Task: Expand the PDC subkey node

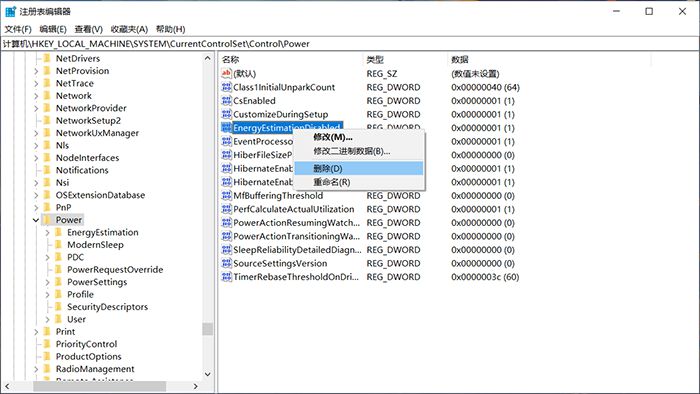Action: [x=47, y=257]
